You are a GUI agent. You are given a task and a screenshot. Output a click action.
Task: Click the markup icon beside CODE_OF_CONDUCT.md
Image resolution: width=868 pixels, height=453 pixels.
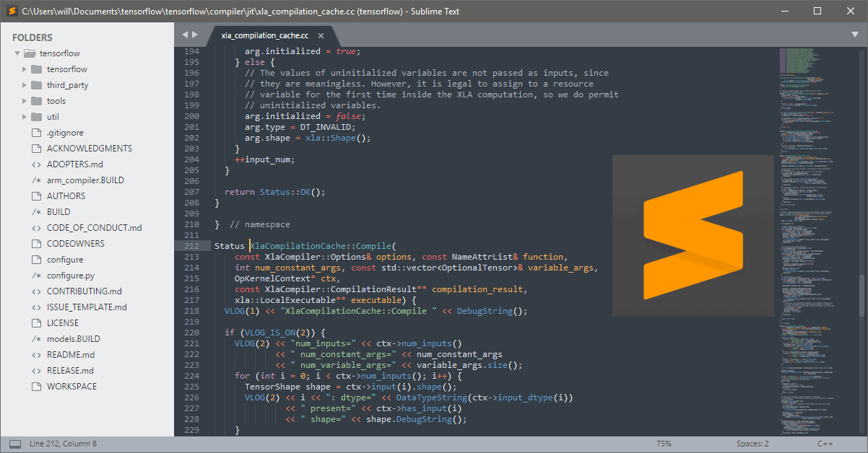pyautogui.click(x=36, y=228)
